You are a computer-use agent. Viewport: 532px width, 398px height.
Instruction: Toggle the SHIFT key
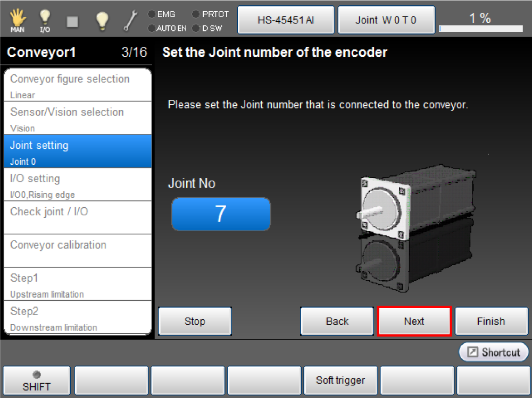[37, 380]
